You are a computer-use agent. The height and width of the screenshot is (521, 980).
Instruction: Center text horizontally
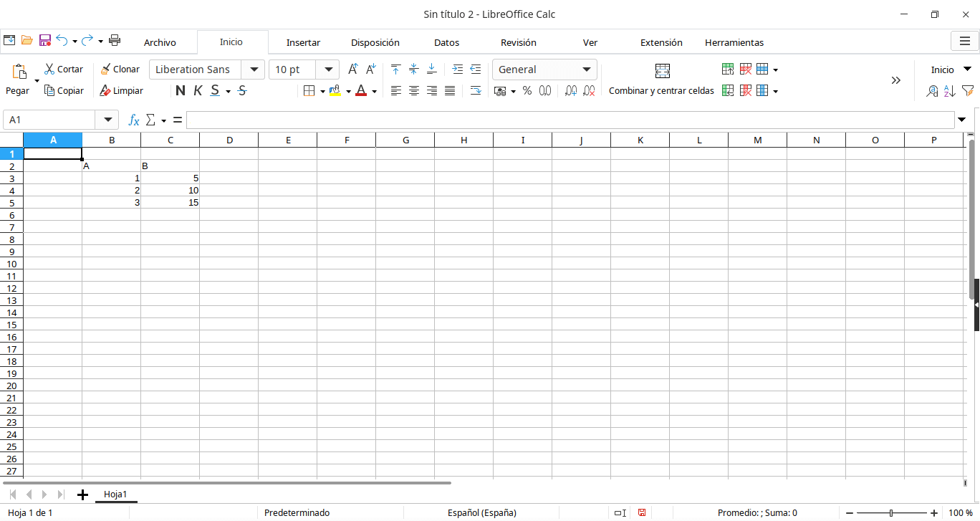[414, 91]
